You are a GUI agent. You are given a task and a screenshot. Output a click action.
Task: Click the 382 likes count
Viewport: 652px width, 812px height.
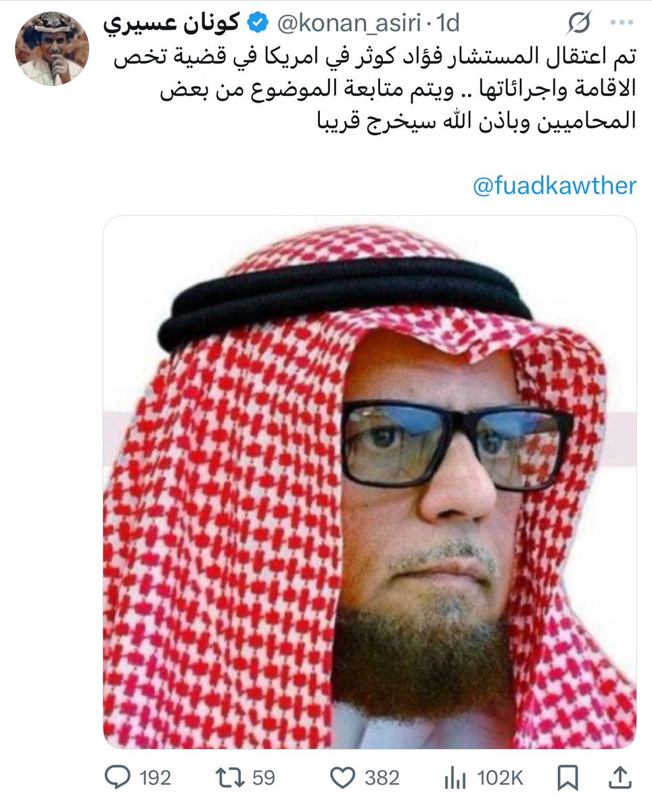[x=382, y=778]
